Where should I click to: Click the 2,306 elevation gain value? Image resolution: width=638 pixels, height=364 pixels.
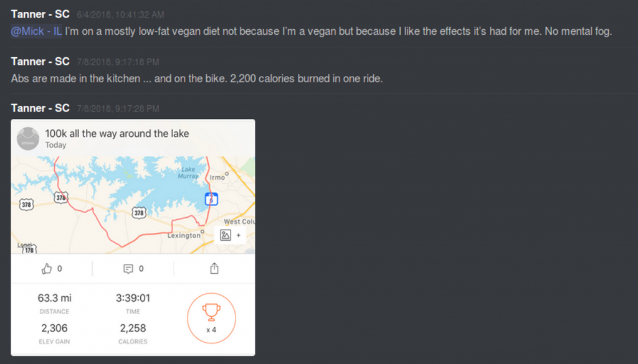tap(54, 328)
